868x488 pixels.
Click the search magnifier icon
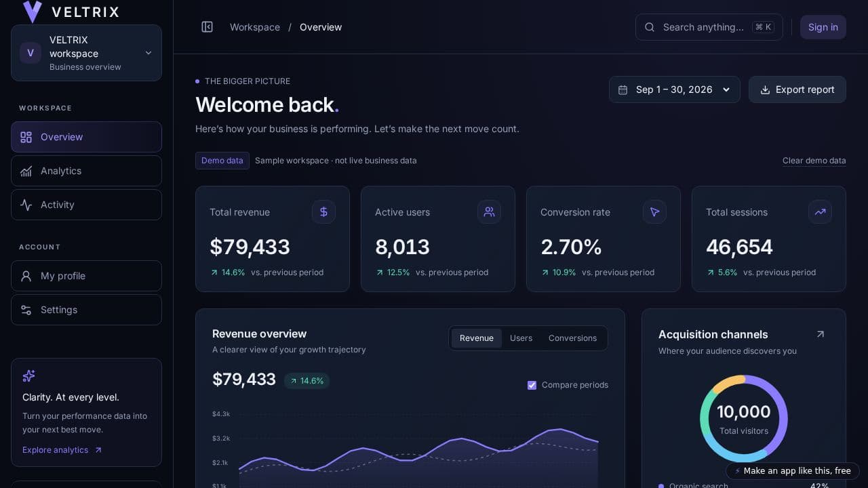650,27
